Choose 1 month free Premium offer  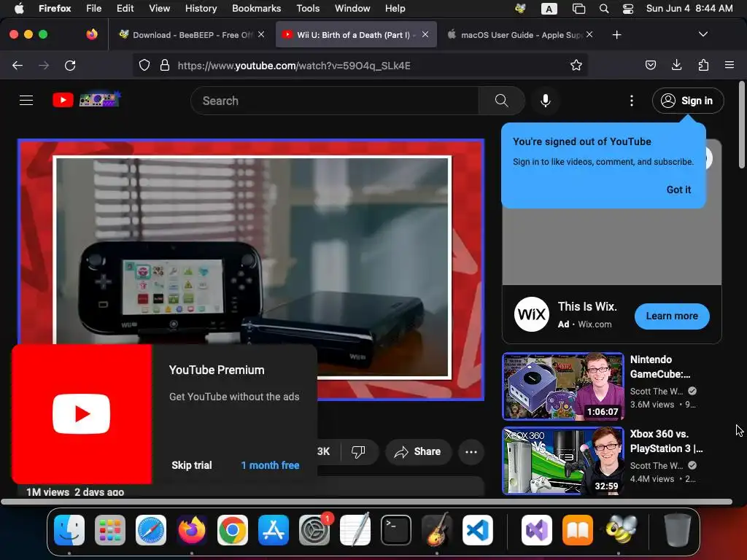[270, 465]
